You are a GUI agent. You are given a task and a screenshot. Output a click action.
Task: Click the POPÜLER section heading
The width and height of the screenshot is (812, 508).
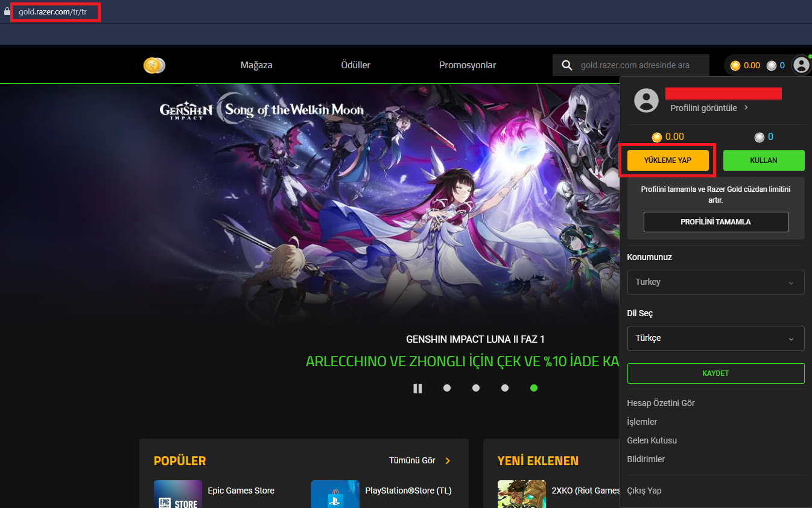click(x=180, y=461)
